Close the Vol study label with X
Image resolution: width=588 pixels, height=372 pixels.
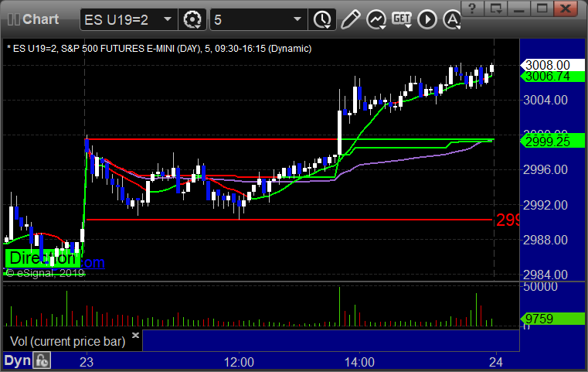click(135, 335)
